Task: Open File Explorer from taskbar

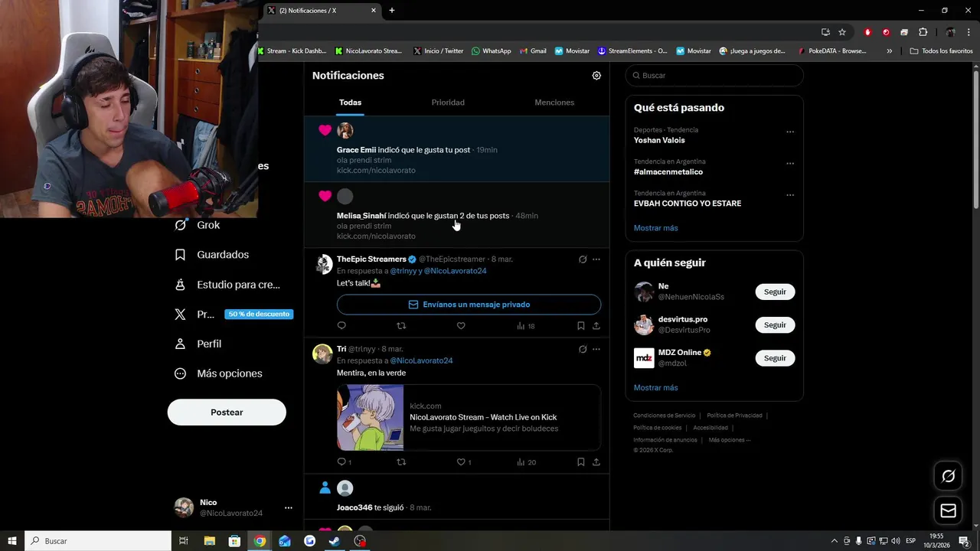Action: [x=209, y=541]
